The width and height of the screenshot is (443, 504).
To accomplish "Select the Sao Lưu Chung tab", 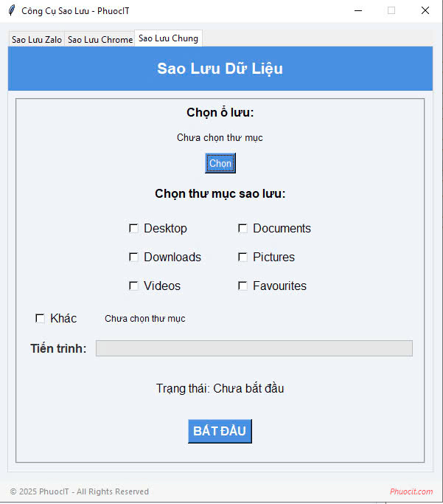I will click(167, 38).
